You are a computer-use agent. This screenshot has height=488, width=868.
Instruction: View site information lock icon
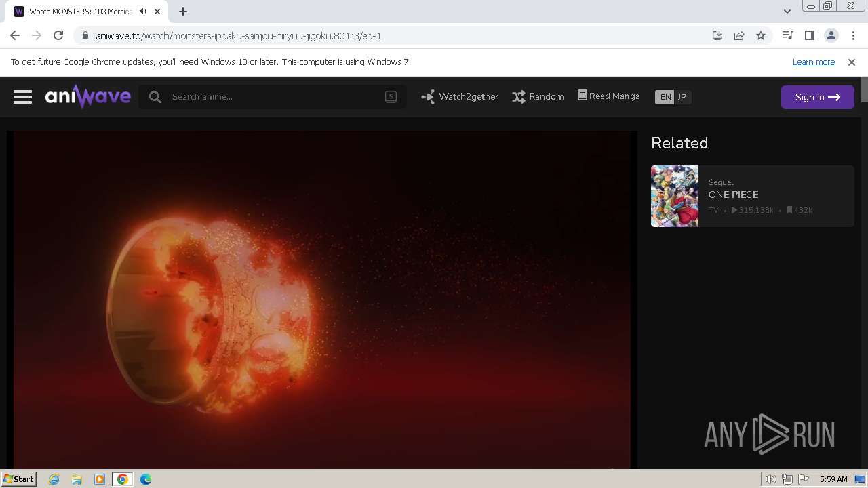[x=85, y=36]
